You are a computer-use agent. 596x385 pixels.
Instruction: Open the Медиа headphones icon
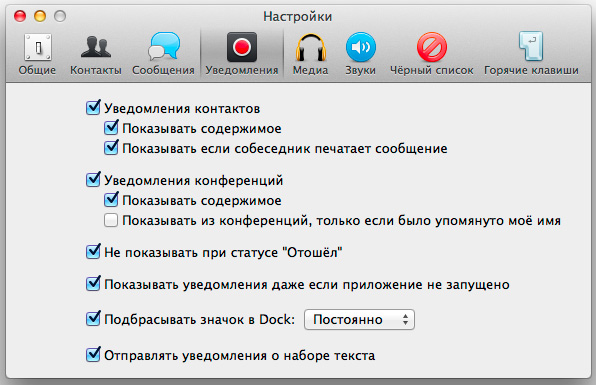311,47
